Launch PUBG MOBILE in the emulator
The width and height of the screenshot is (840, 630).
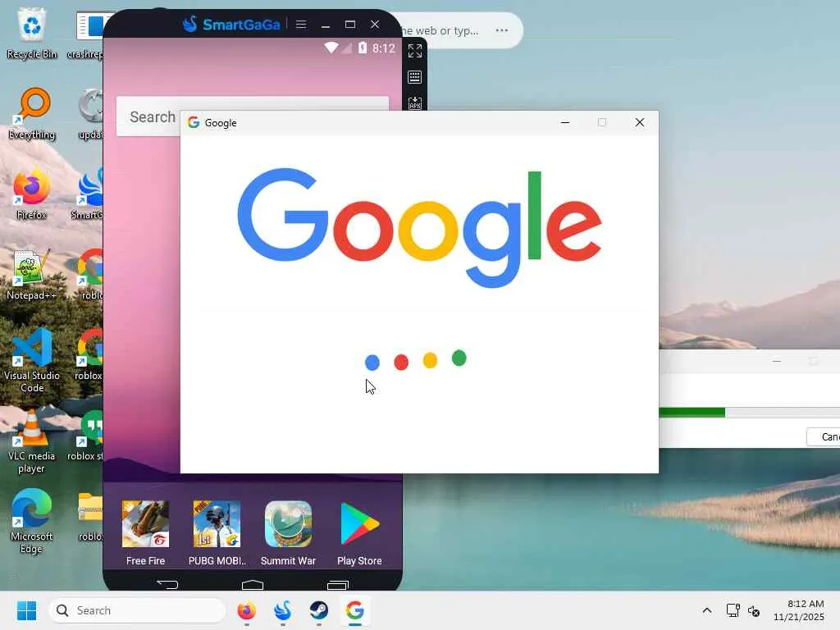(x=217, y=524)
